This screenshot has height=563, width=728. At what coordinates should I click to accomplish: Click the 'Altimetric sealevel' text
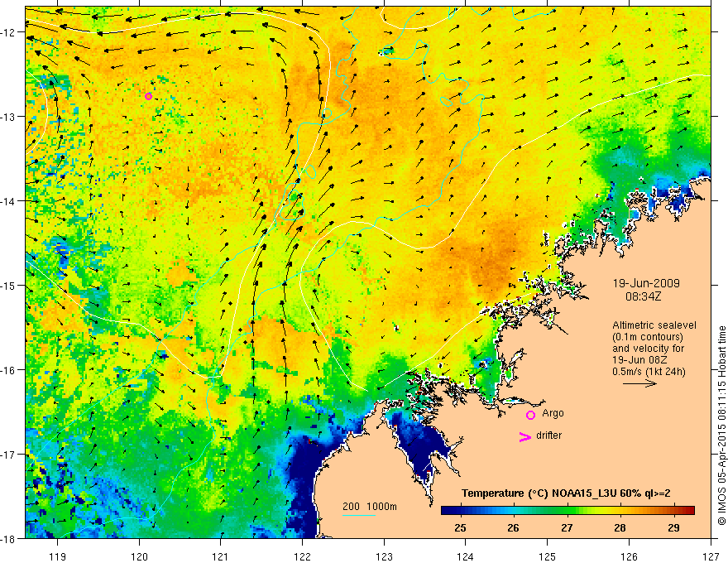654,325
